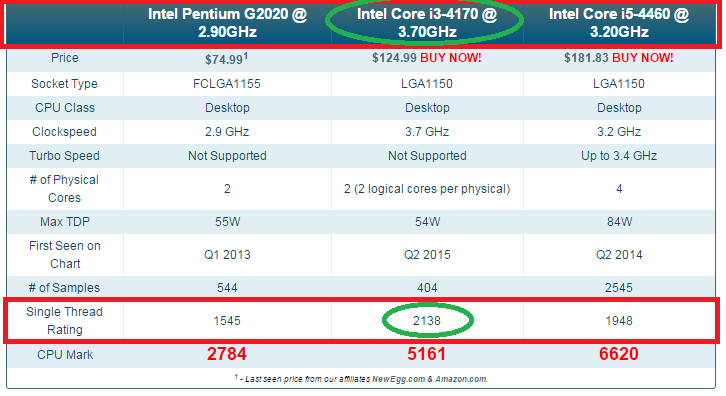Click the $124.99 price of Core i3
The width and height of the screenshot is (726, 396).
394,58
